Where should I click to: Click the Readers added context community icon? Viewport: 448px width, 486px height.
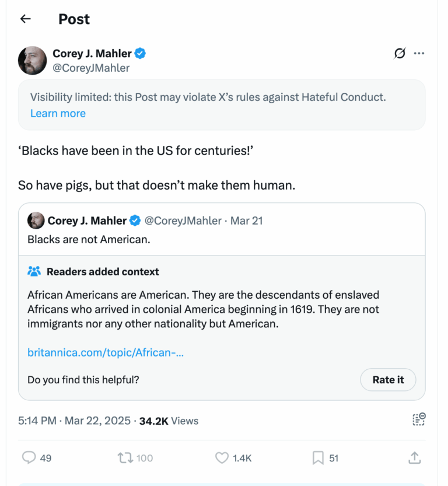[34, 271]
